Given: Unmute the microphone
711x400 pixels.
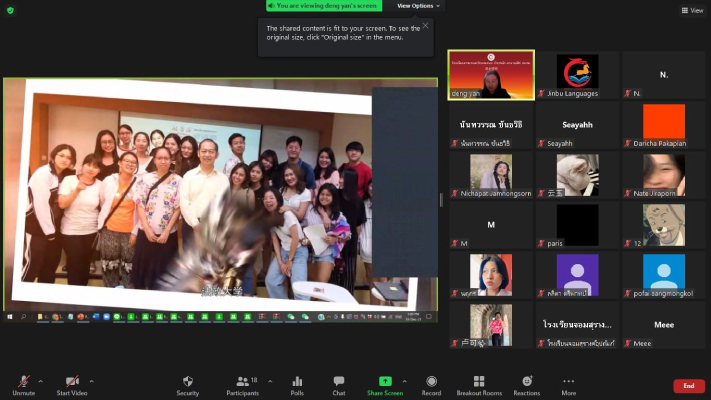Looking at the screenshot, I should click(x=21, y=383).
